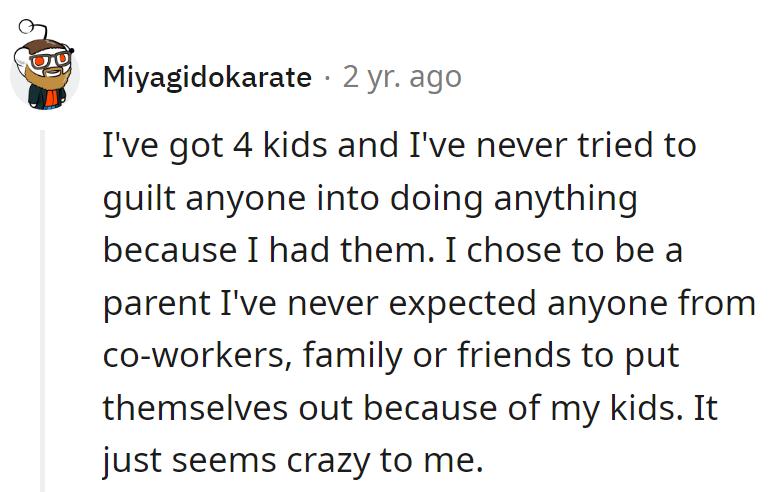The height and width of the screenshot is (492, 781).
Task: Click the line "just seems crazy to me."
Action: coord(293,459)
